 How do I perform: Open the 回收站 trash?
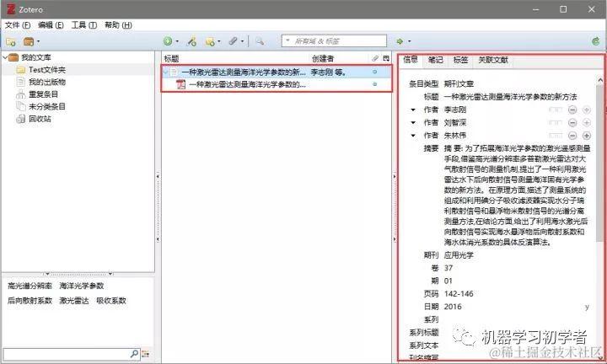point(40,119)
